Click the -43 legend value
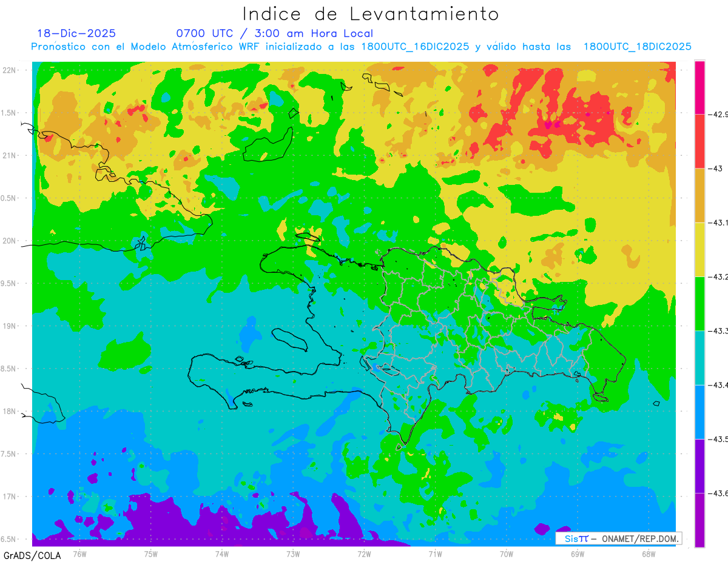 tap(716, 169)
